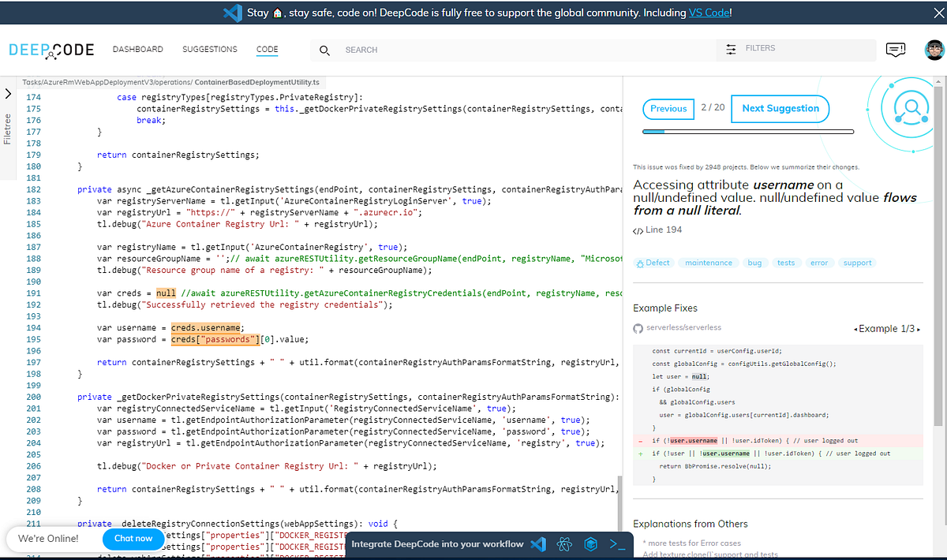This screenshot has width=947, height=560.
Task: Open the CLI terminal integration icon
Action: click(616, 543)
